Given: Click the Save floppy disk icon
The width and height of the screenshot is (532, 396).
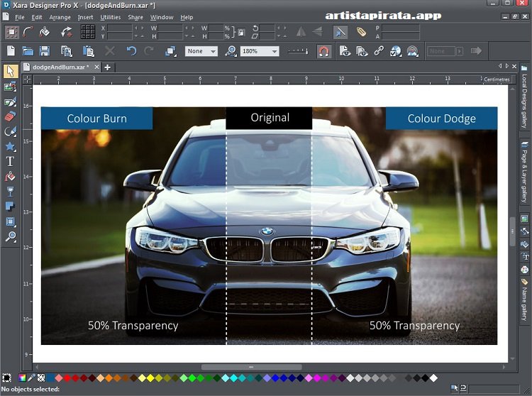Looking at the screenshot, I should click(45, 51).
